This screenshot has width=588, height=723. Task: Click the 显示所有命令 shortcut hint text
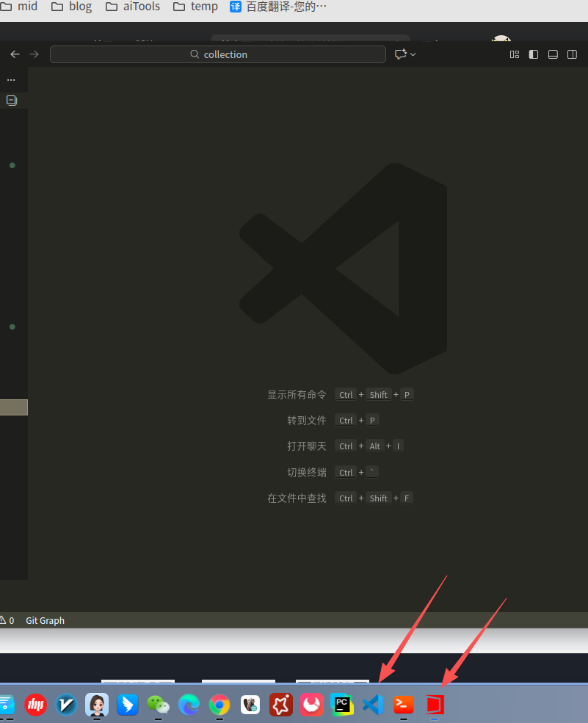point(297,395)
